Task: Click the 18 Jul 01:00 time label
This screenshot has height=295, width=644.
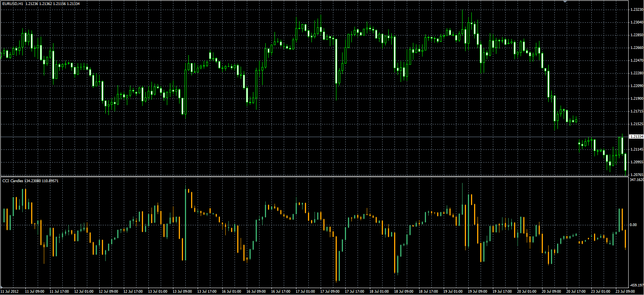Action: 379,292
